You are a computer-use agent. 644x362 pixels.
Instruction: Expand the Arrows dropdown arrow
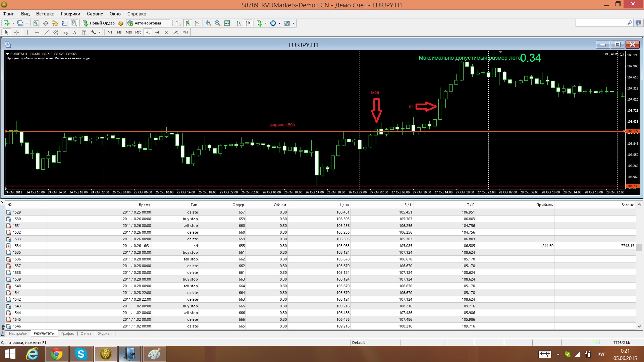tap(100, 32)
